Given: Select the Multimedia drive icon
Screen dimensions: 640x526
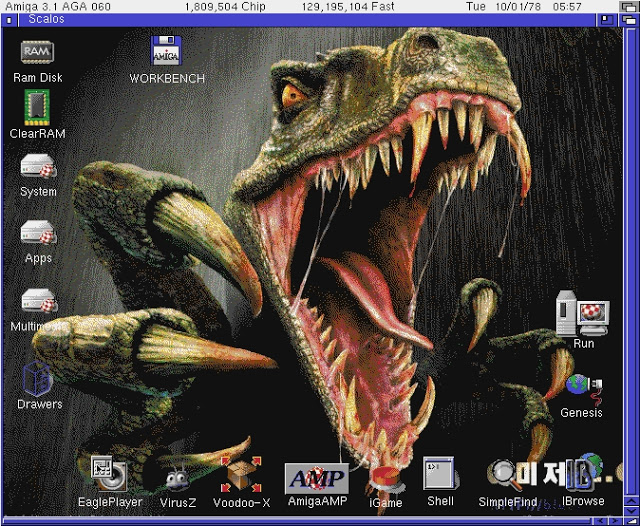Looking at the screenshot, I should coord(39,301).
